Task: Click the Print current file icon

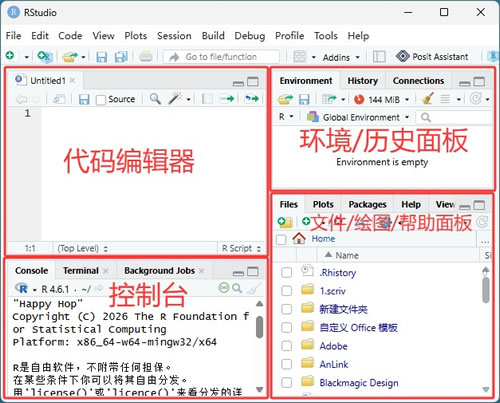Action: 146,56
